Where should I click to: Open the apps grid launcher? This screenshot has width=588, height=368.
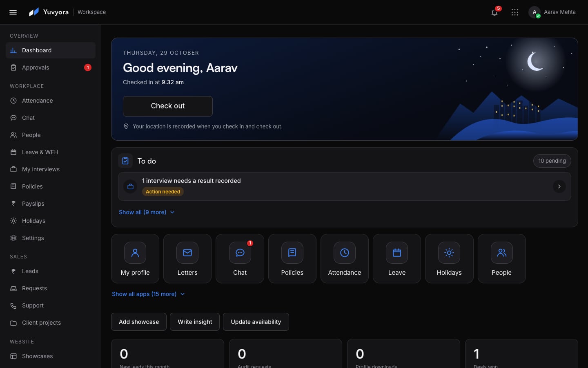[x=515, y=12]
